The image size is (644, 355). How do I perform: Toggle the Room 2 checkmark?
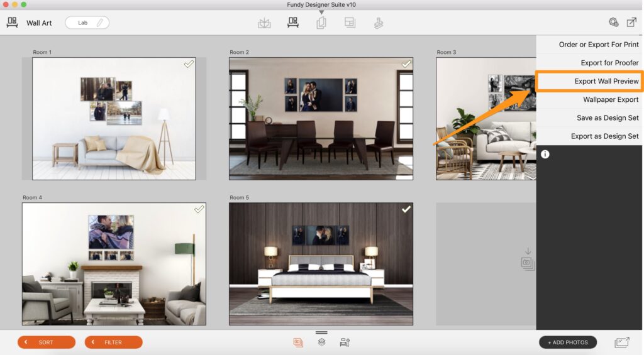click(x=406, y=63)
